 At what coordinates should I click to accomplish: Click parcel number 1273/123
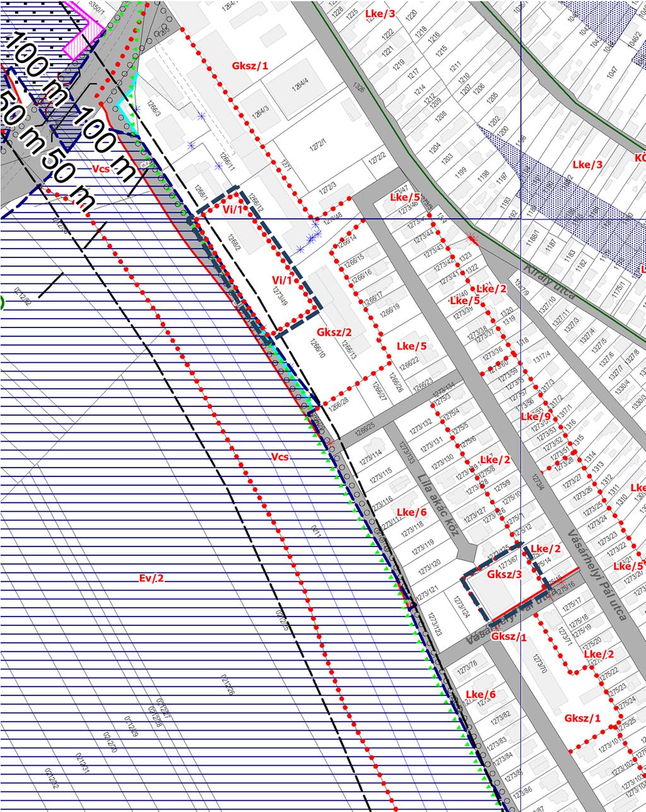coord(436,623)
